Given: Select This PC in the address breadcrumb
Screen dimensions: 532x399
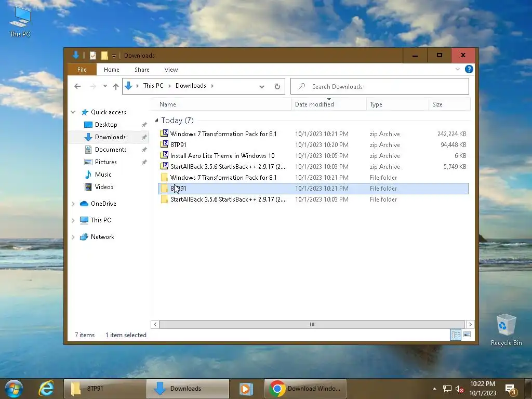Looking at the screenshot, I should tap(153, 86).
